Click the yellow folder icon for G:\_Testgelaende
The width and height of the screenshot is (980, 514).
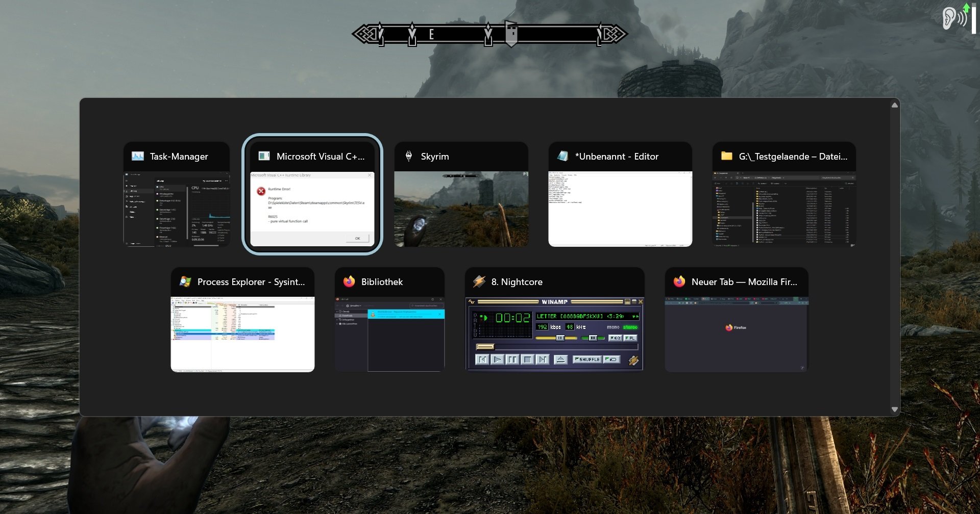[x=727, y=156]
